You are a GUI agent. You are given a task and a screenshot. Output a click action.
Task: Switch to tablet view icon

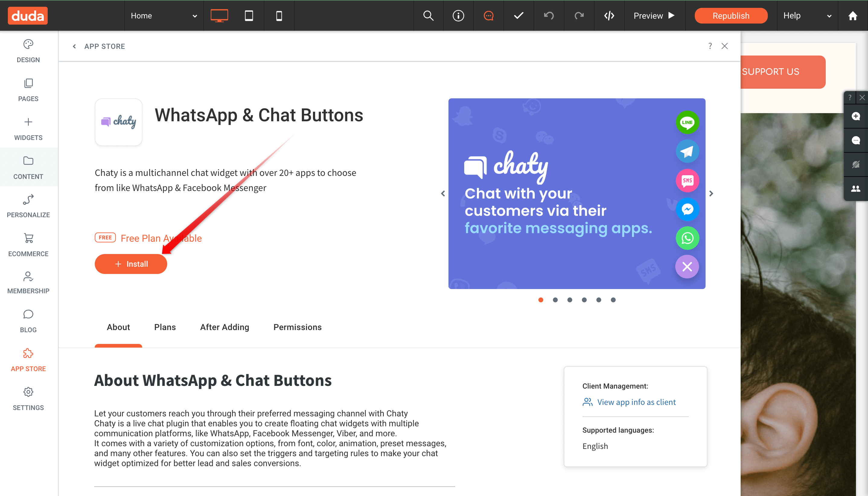coord(249,16)
